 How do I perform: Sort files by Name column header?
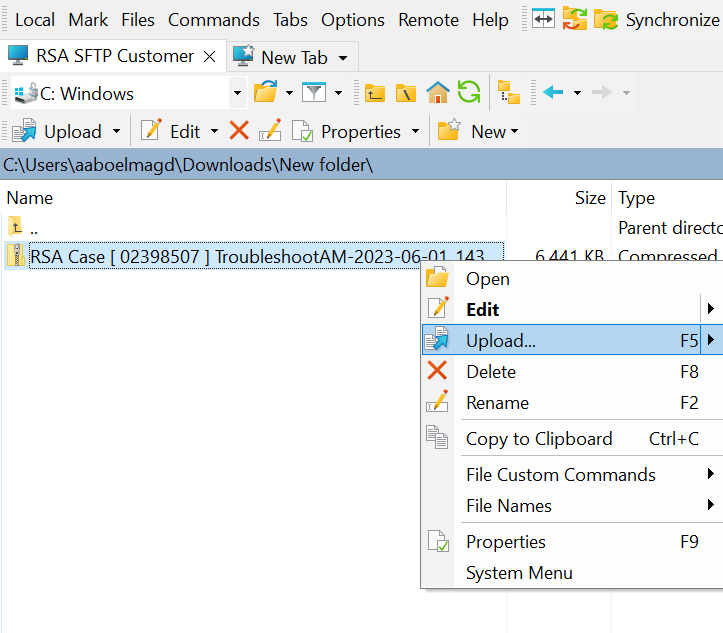coord(30,198)
